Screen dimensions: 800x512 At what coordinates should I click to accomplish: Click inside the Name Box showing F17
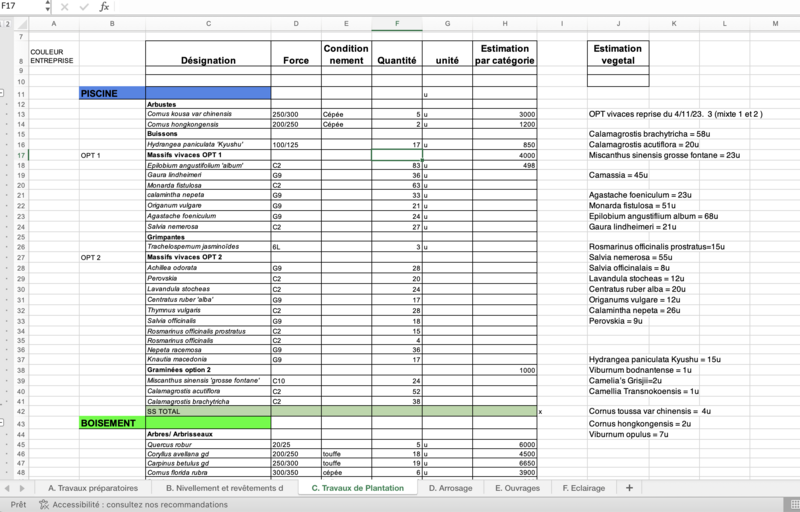tap(20, 6)
